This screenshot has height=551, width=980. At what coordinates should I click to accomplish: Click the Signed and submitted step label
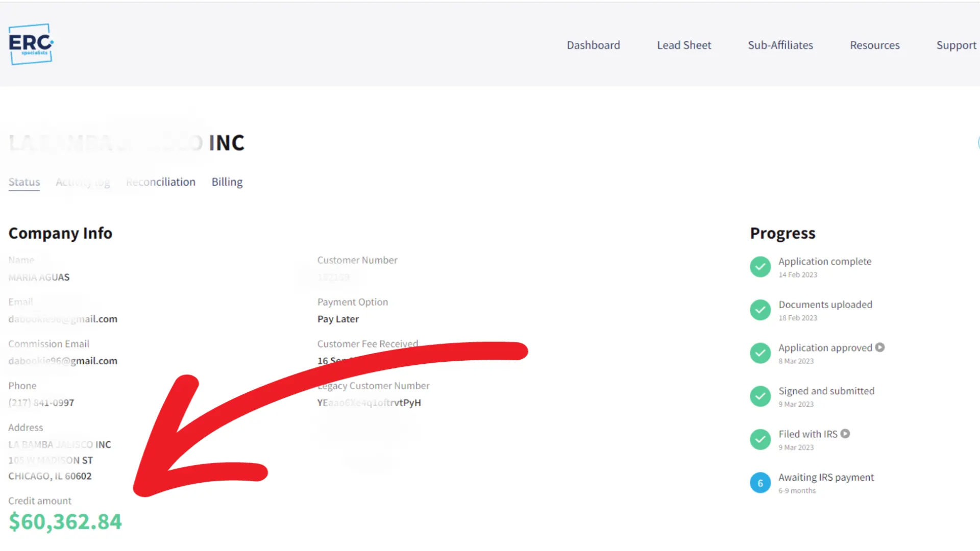point(826,391)
